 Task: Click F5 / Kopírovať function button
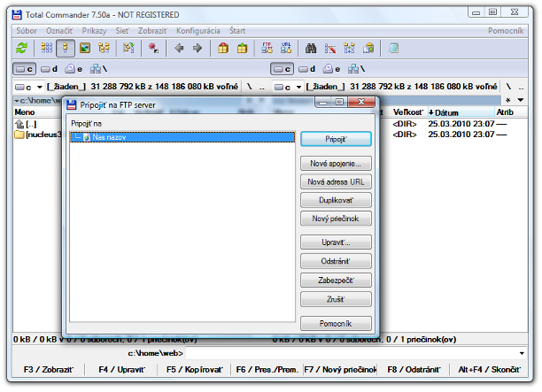[x=195, y=370]
